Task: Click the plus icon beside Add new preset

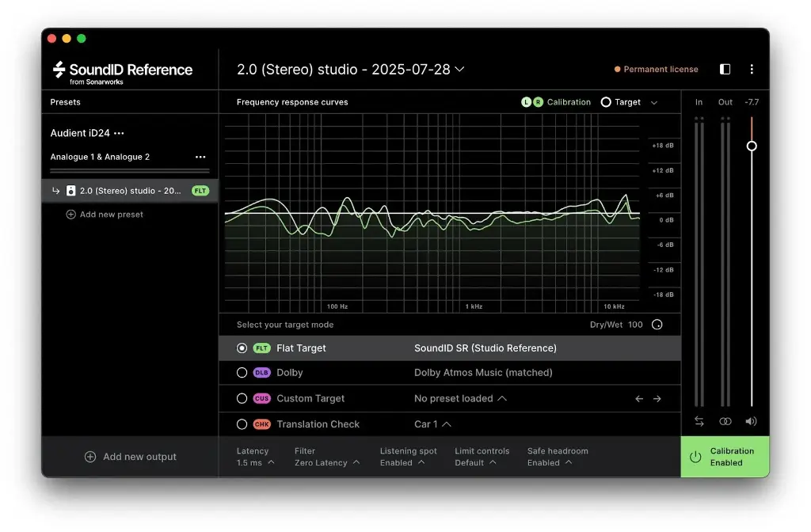Action: 70,215
